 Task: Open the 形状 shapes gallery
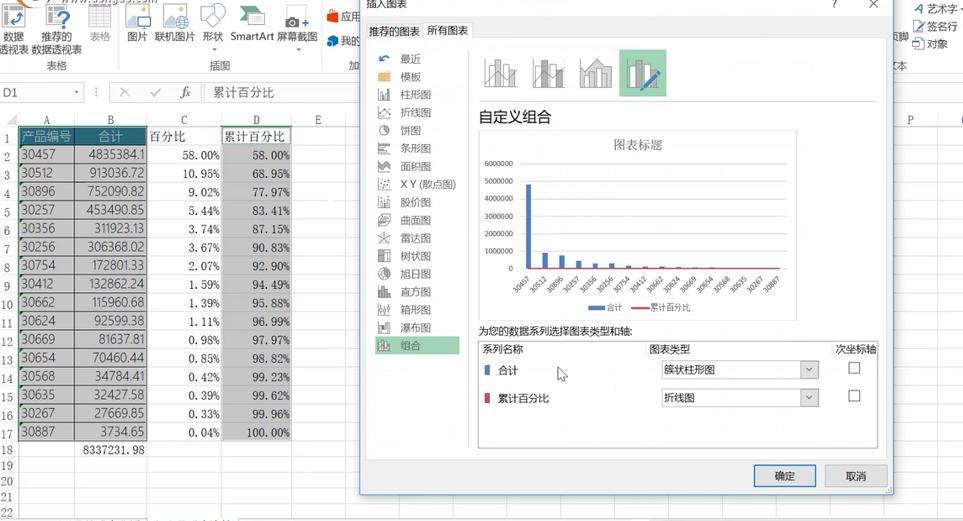coord(212,25)
